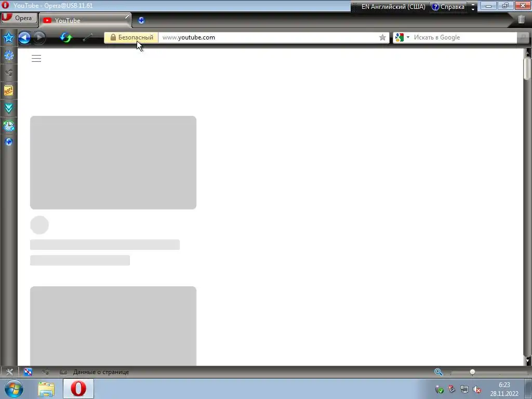The image size is (532, 399).
Task: Open the language bar options arrow
Action: (x=473, y=7)
